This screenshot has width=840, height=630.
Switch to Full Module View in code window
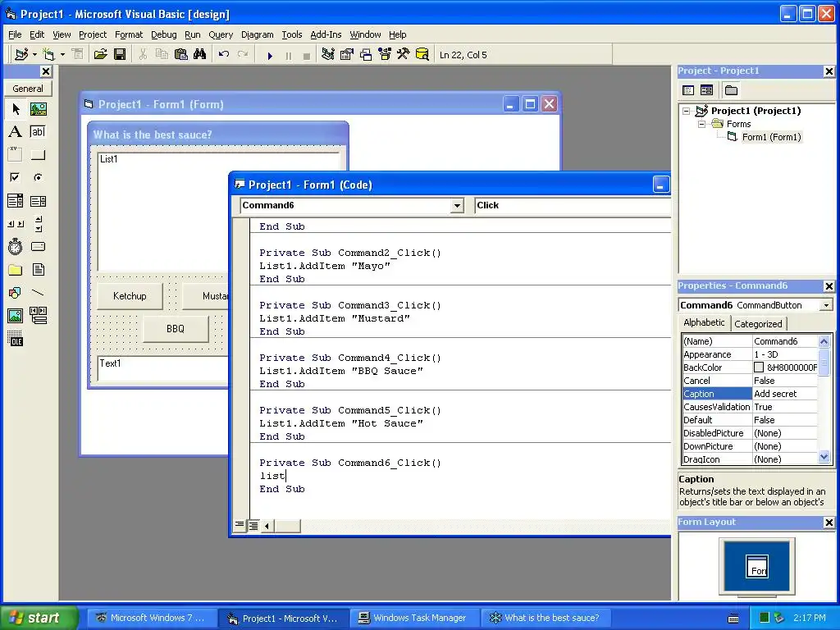point(253,526)
